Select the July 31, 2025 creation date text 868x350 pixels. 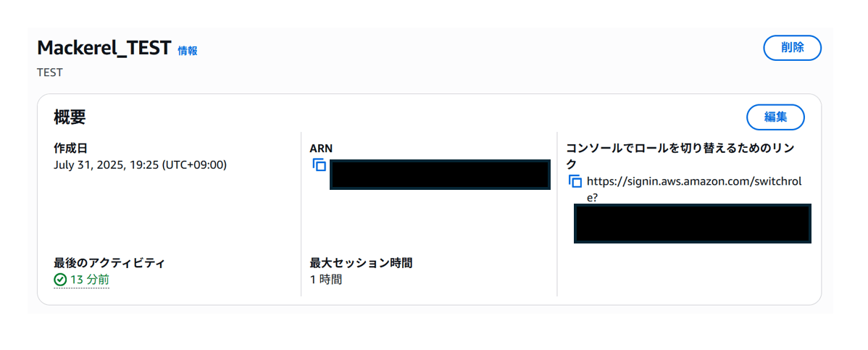pyautogui.click(x=140, y=165)
